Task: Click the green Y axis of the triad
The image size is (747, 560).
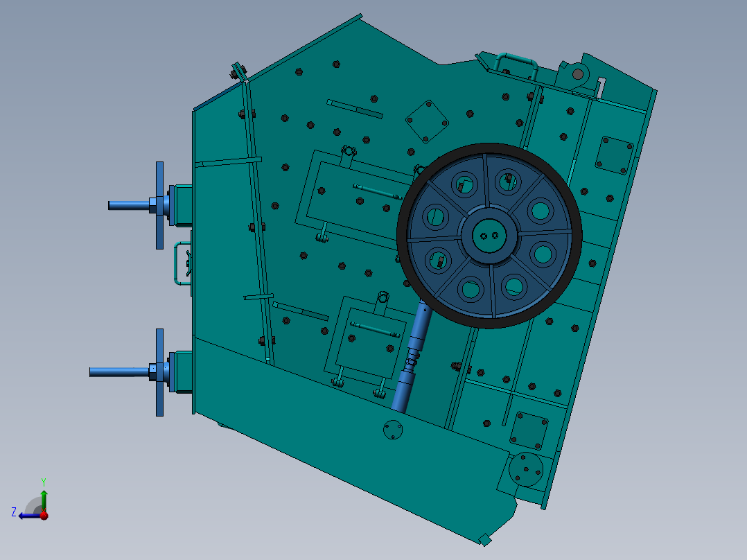Action: pos(44,501)
